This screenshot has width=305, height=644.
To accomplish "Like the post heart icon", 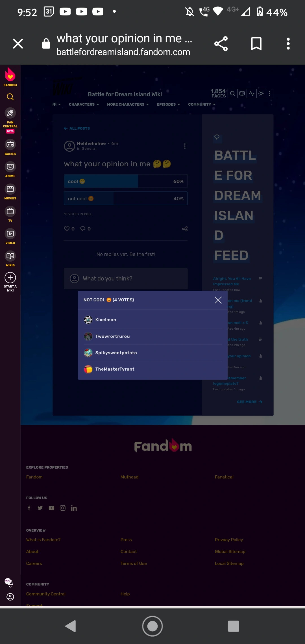I will tap(67, 229).
